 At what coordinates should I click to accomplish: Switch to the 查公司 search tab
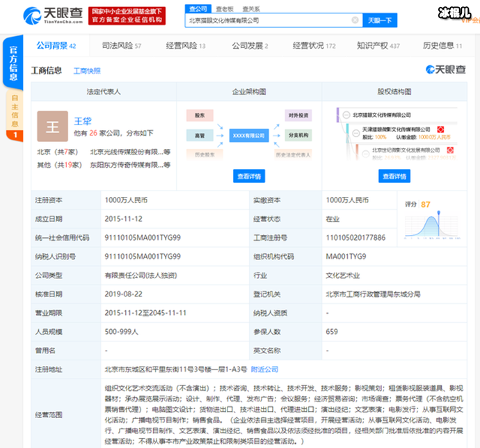click(x=198, y=9)
